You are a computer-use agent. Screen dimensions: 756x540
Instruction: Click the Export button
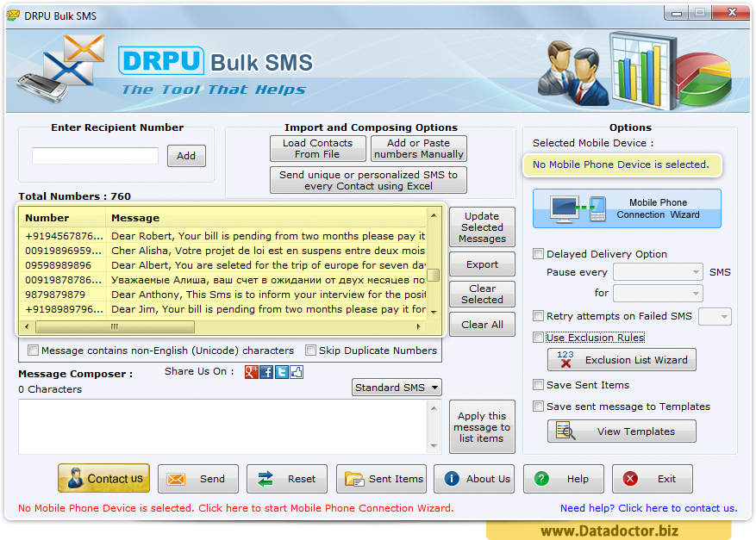click(x=482, y=264)
